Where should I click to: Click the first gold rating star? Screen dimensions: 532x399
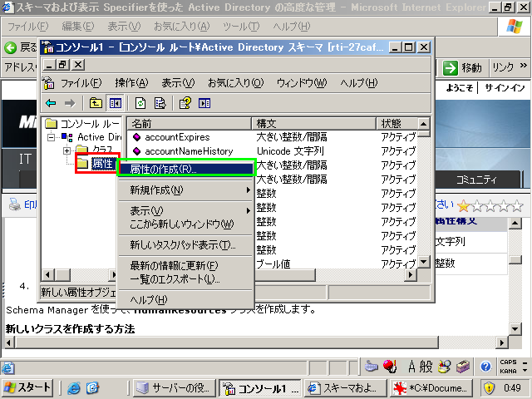pos(464,205)
